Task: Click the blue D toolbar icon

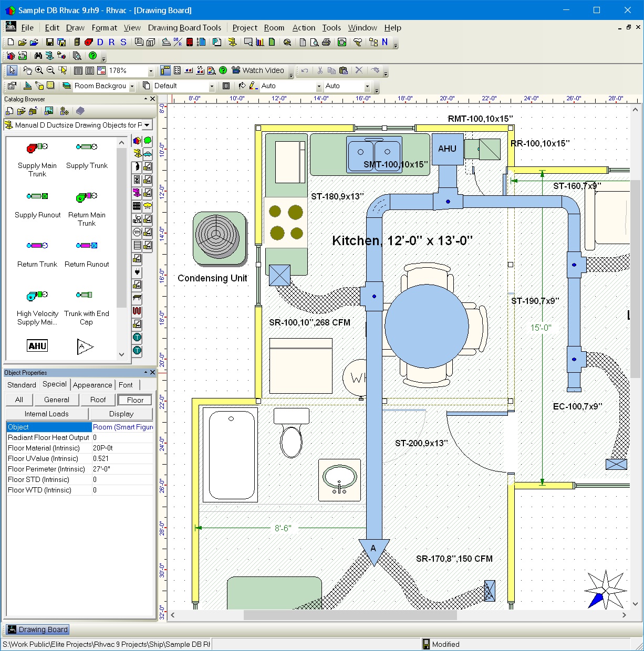Action: pos(100,43)
